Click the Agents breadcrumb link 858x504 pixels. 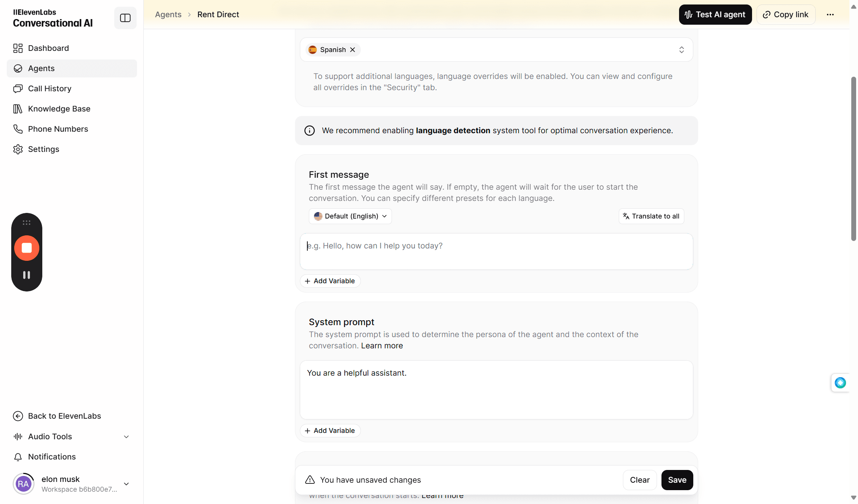168,15
